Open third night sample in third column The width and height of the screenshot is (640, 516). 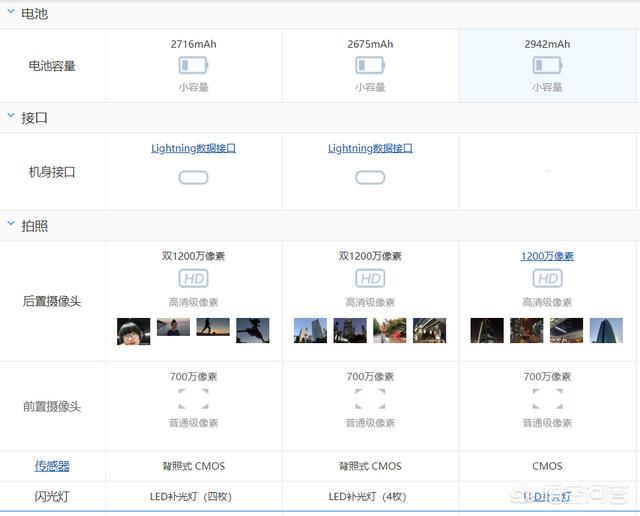tap(567, 330)
